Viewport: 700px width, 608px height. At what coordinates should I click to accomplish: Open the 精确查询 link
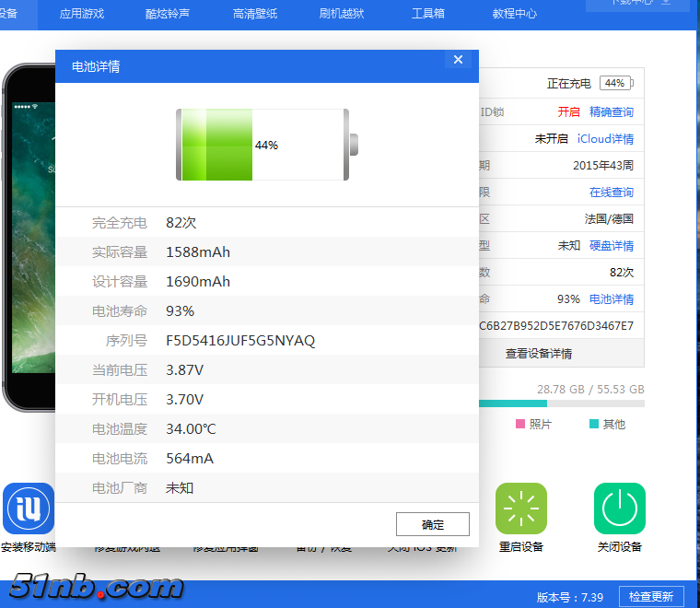click(612, 111)
